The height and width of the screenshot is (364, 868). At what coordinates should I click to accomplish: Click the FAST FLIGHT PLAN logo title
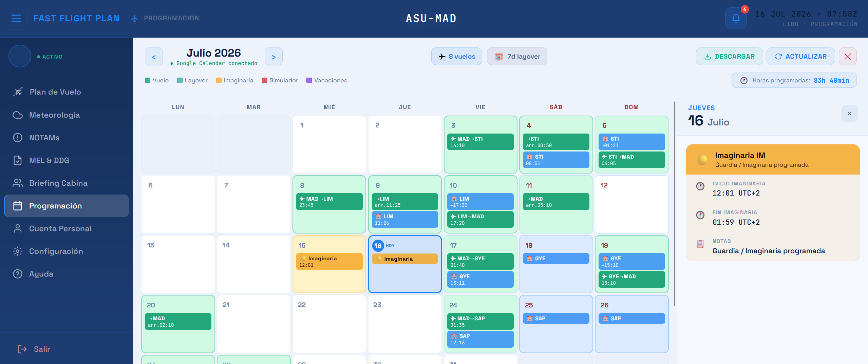pos(76,18)
